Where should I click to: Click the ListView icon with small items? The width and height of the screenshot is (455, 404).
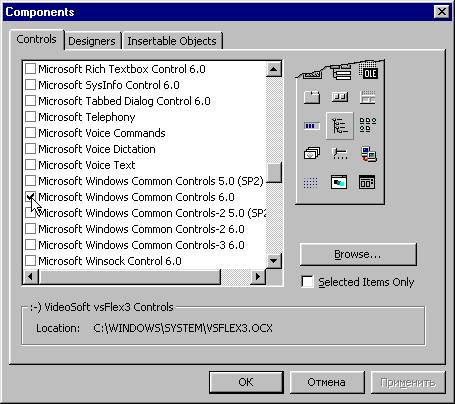tap(368, 125)
